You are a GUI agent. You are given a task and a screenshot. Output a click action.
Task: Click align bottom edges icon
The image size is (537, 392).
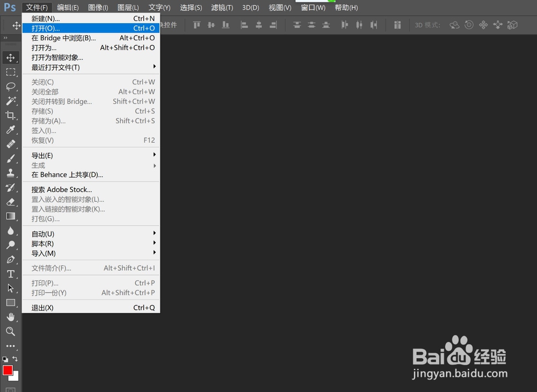coord(226,25)
